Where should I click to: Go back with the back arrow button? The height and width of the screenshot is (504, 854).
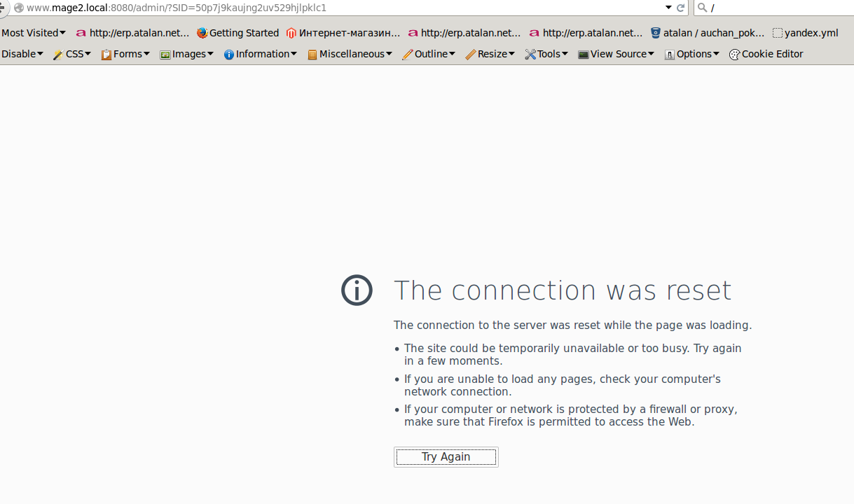[4, 8]
